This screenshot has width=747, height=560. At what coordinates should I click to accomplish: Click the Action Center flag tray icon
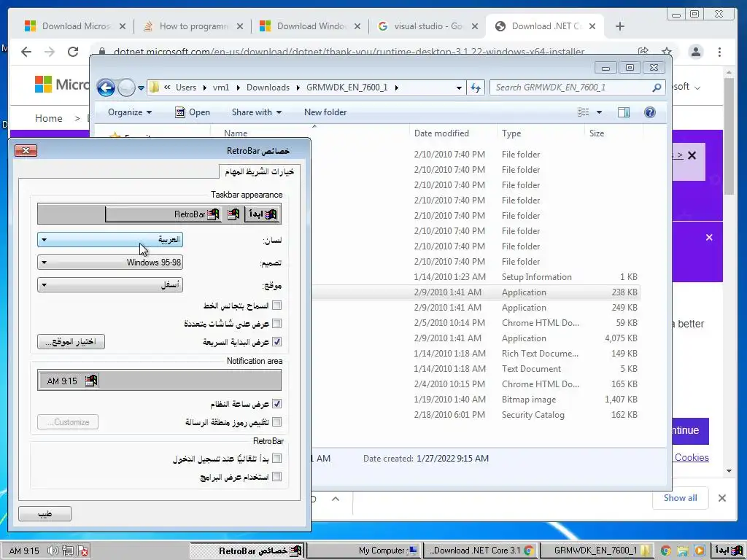(83, 551)
